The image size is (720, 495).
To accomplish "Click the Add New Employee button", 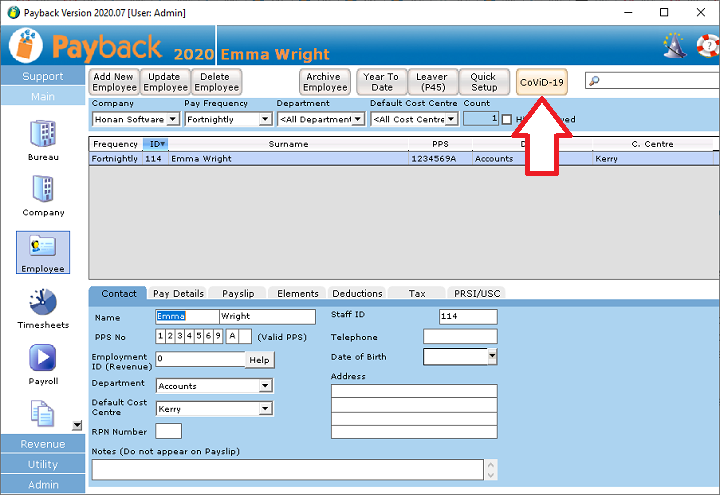I will pos(113,82).
